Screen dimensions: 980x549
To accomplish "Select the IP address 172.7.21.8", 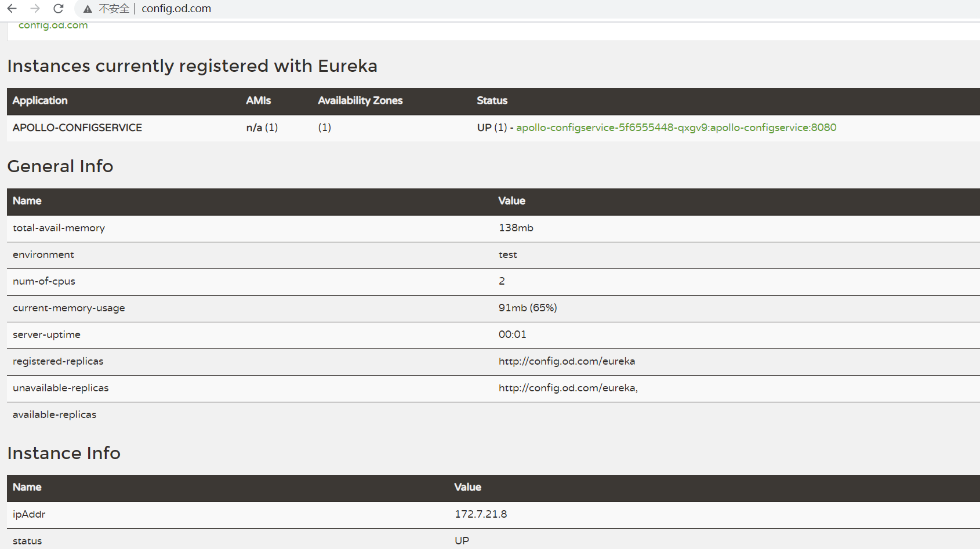I will click(x=481, y=514).
